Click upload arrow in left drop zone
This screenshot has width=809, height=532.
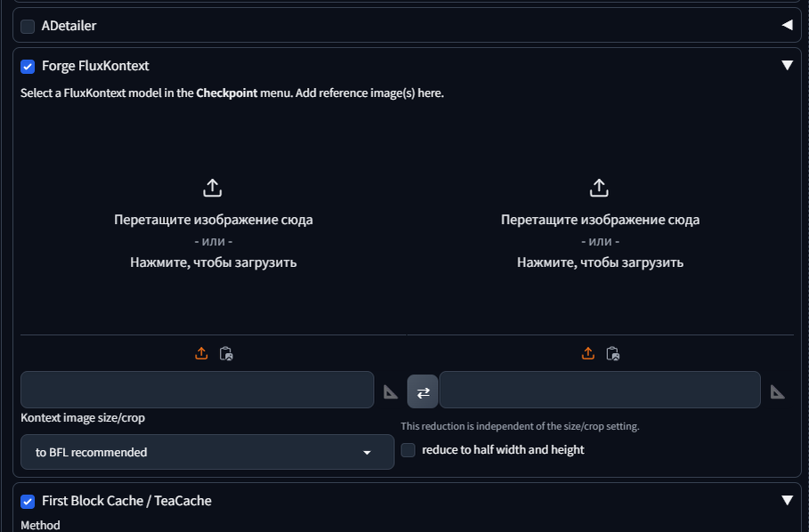coord(213,188)
